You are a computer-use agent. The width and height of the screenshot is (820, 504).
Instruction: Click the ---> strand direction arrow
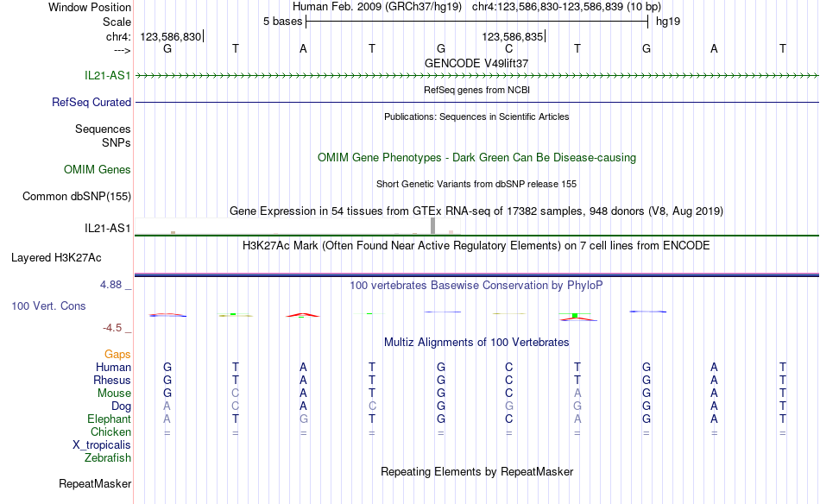coord(123,51)
